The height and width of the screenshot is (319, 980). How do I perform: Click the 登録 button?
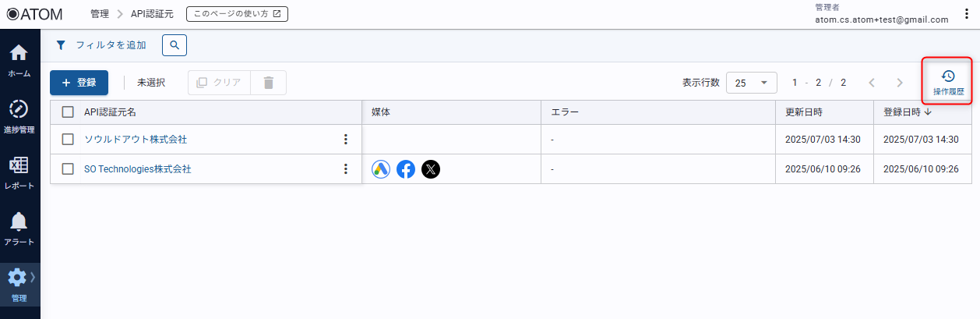click(79, 83)
